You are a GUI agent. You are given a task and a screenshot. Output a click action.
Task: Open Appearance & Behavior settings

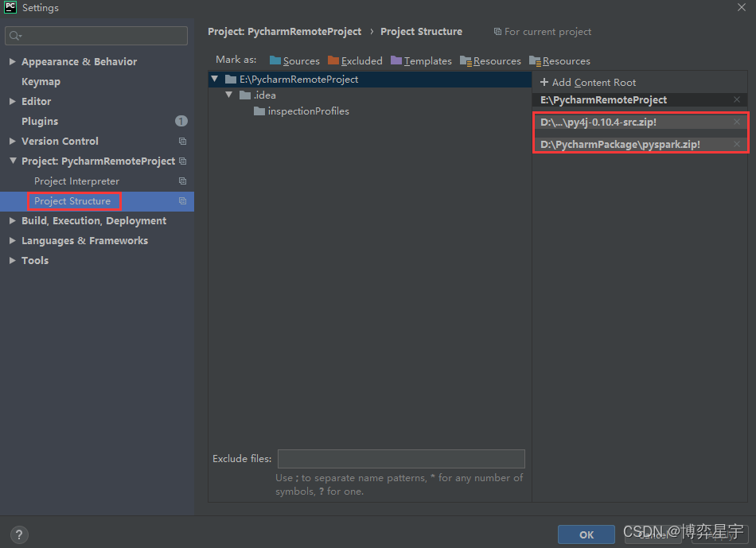coord(79,62)
